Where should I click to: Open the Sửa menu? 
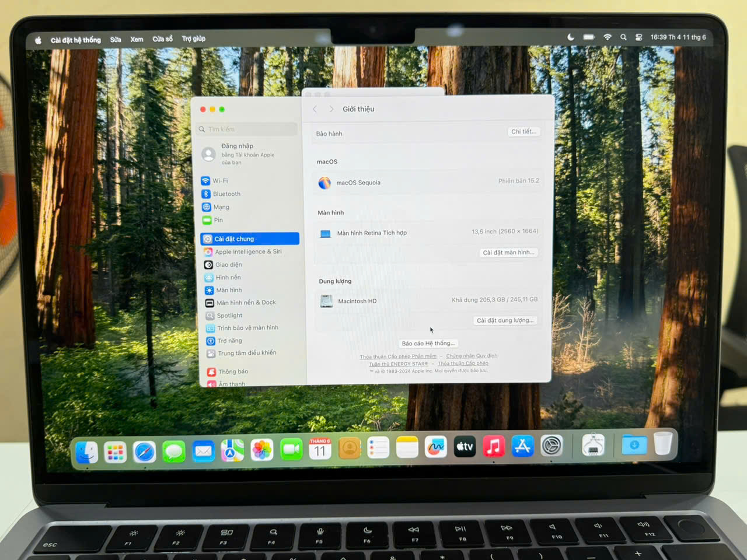116,40
